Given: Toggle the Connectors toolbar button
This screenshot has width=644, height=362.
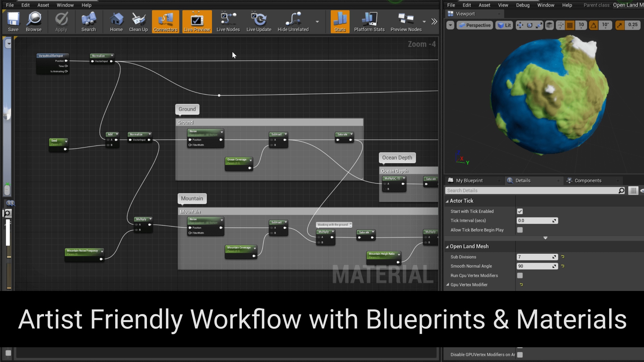Looking at the screenshot, I should (165, 21).
